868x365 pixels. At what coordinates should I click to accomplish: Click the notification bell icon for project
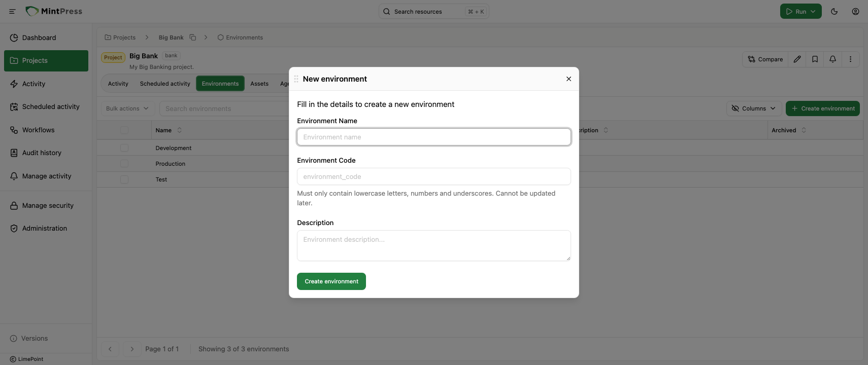click(832, 59)
